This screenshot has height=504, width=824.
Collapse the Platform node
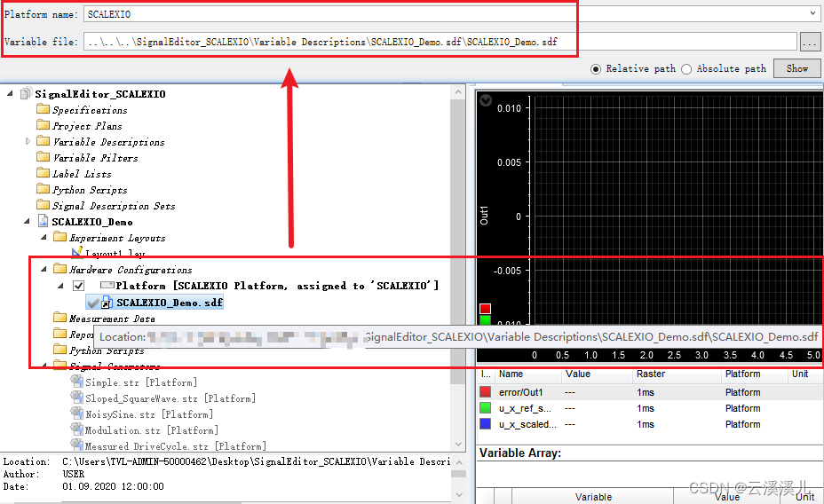click(60, 286)
